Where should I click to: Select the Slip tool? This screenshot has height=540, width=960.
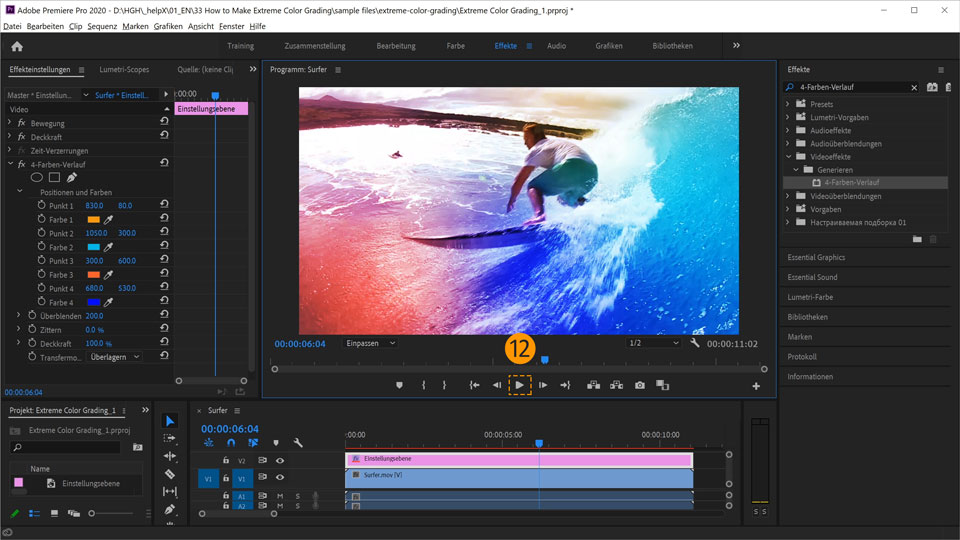coord(170,491)
